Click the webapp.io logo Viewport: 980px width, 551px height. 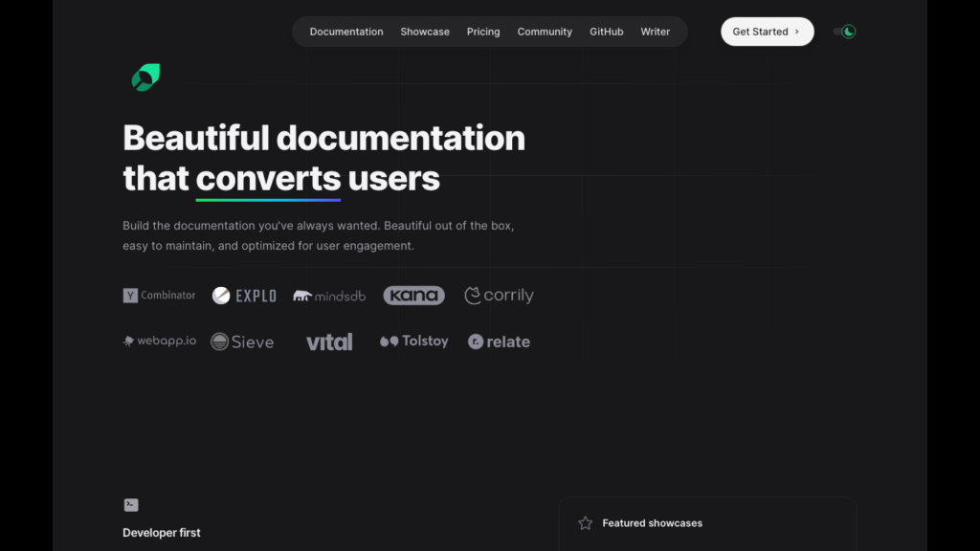tap(159, 342)
